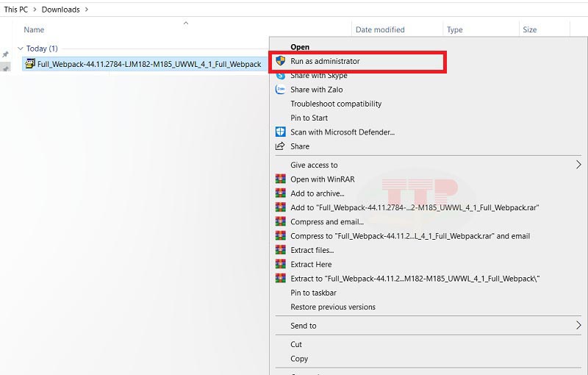The width and height of the screenshot is (588, 375).
Task: Click the Skype icon in context menu
Action: click(x=280, y=75)
